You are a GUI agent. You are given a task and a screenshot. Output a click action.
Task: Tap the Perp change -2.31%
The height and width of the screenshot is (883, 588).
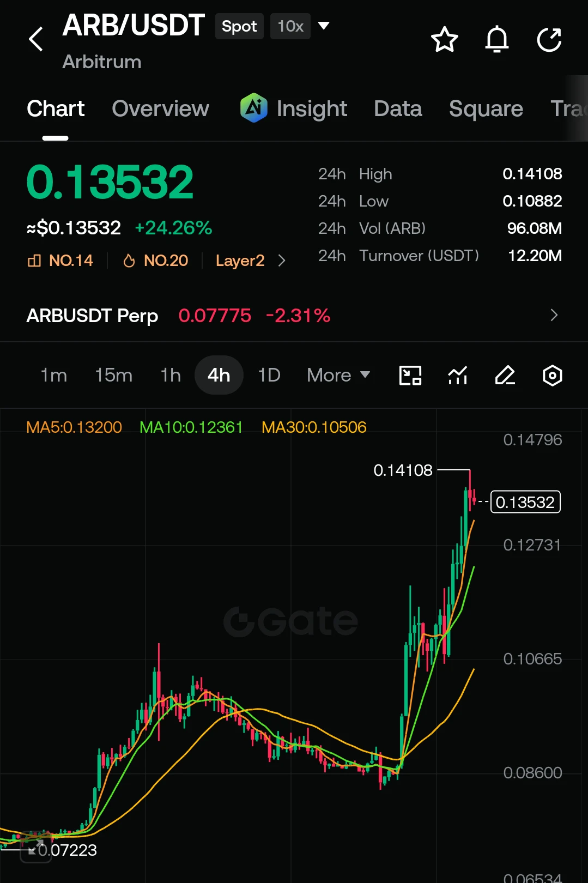(298, 316)
